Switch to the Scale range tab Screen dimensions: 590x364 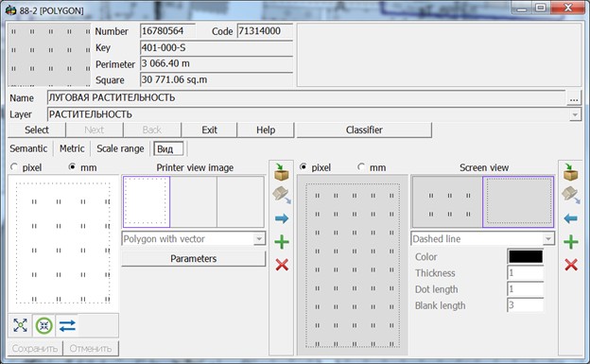120,148
